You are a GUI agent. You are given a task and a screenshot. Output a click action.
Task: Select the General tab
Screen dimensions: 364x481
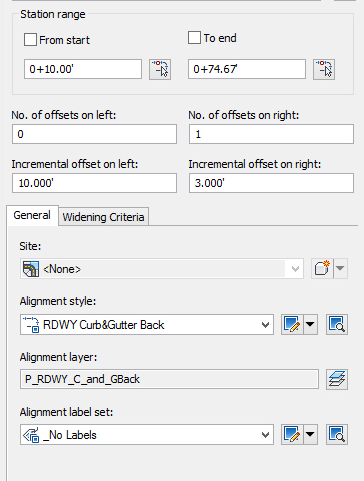pyautogui.click(x=32, y=215)
